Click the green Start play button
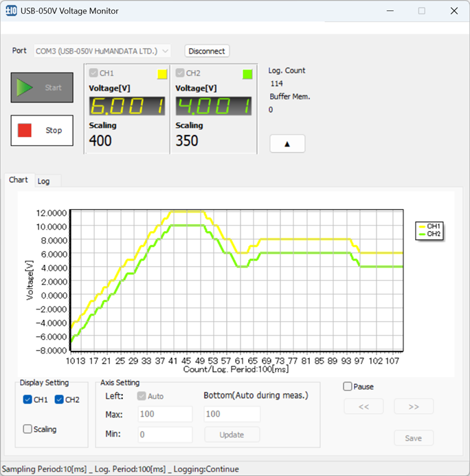 pos(42,87)
